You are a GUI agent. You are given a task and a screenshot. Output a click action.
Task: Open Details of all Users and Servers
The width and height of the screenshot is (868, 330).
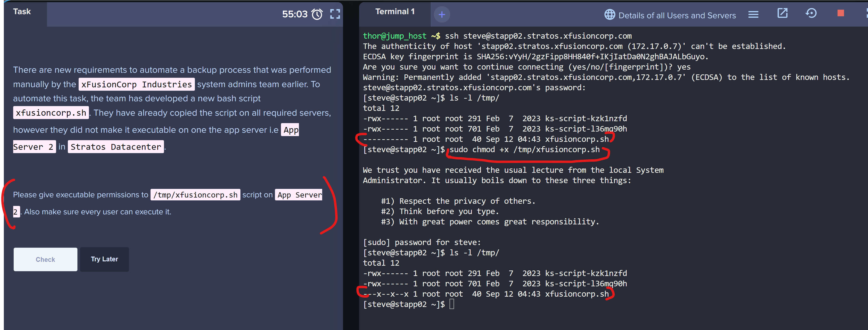pos(677,16)
